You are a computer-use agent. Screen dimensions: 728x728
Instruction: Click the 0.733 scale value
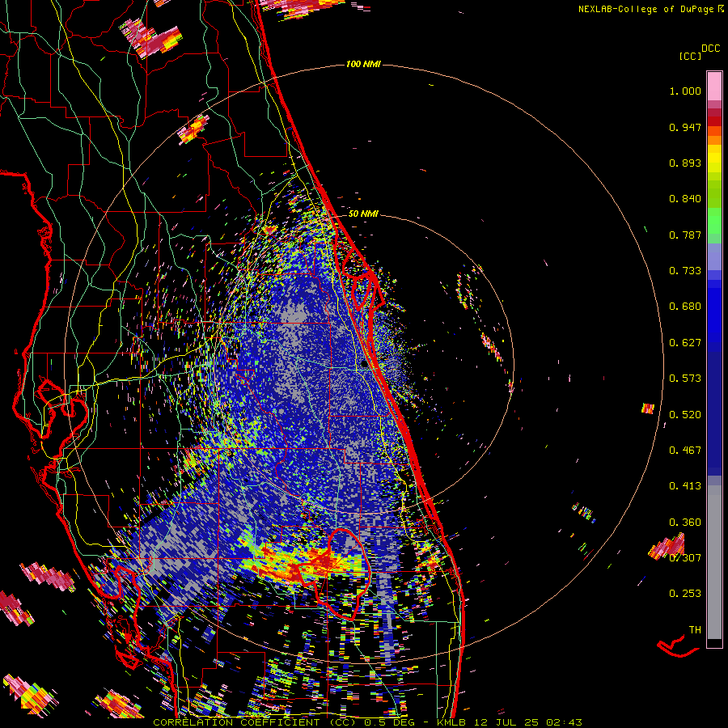(x=685, y=271)
